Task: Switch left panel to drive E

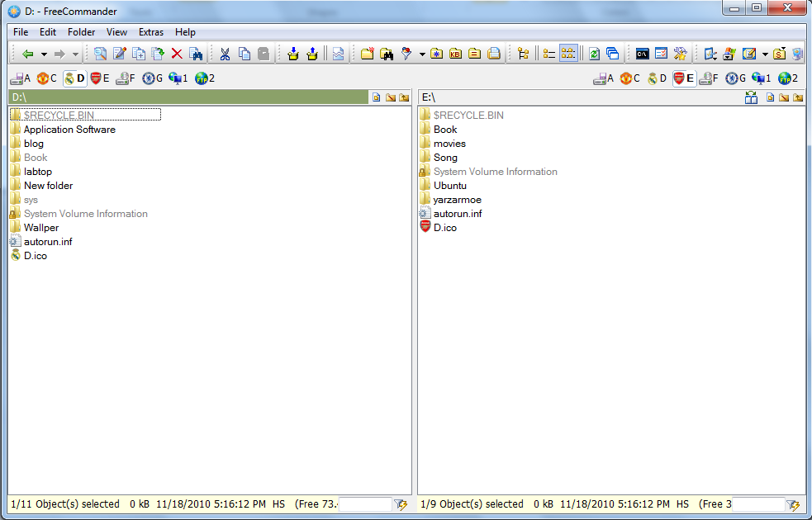Action: click(99, 78)
